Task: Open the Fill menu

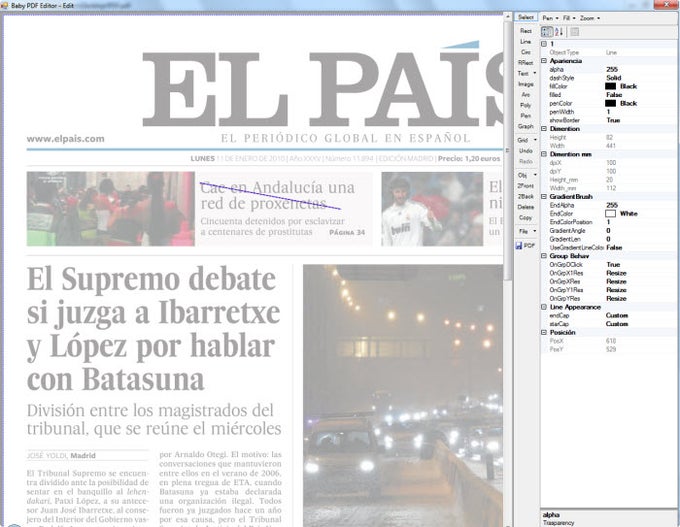Action: (569, 18)
